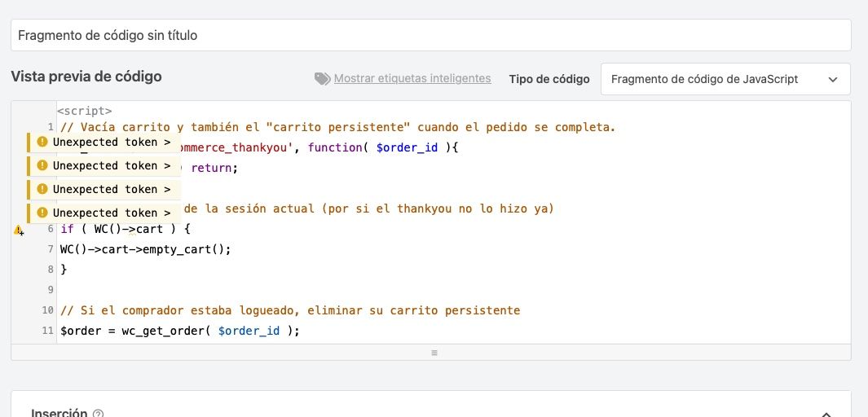Viewport: 868px width, 417px height.
Task: Click the bottom Unexpected token warning icon
Action: (x=42, y=213)
